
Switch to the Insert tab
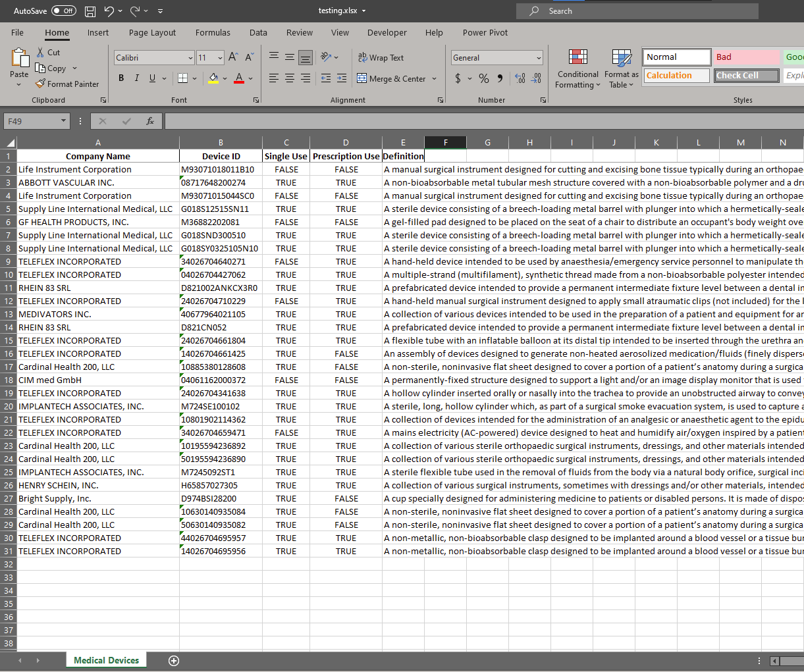click(x=98, y=32)
